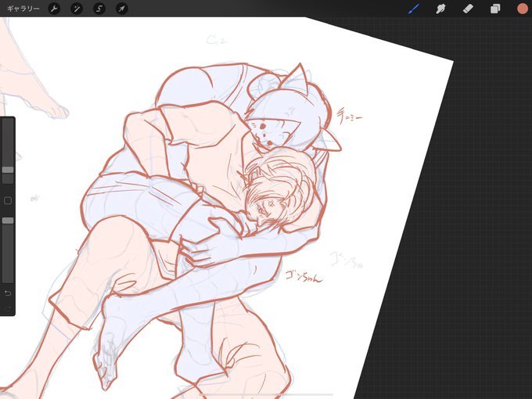Open the ギャラリー gallery view
Screen dimensions: 532x399
pyautogui.click(x=23, y=9)
